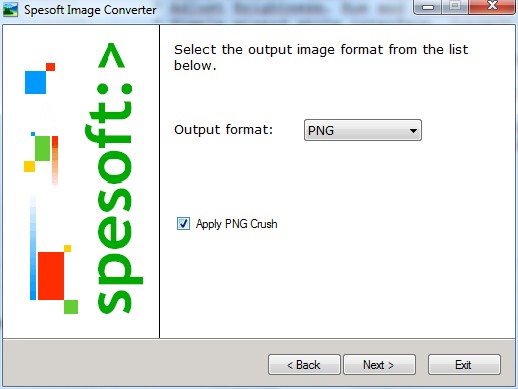Click the Spesoft app icon in title bar
This screenshot has width=518, height=389.
click(x=10, y=10)
